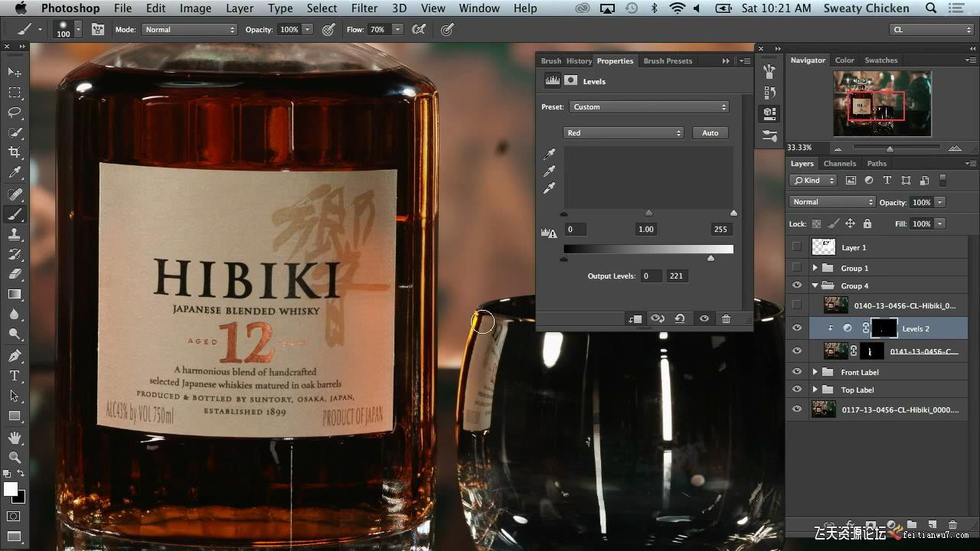Image resolution: width=980 pixels, height=551 pixels.
Task: Show Group 1 visibility
Action: coord(797,268)
